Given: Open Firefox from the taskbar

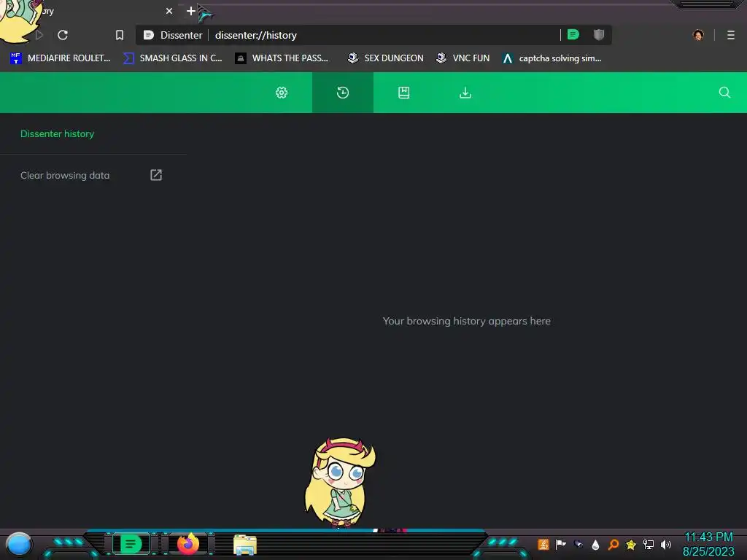Looking at the screenshot, I should pyautogui.click(x=188, y=544).
